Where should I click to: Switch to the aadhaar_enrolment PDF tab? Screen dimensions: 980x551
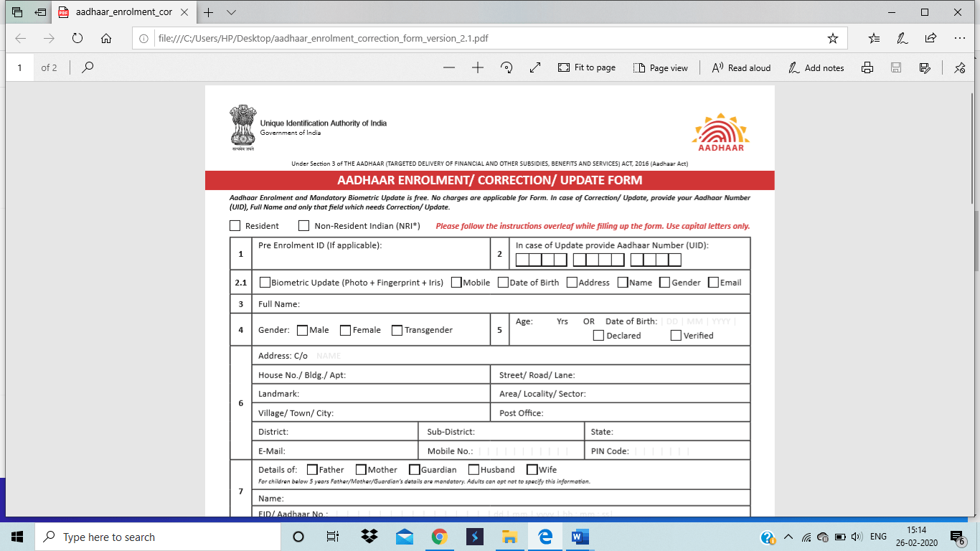point(123,12)
